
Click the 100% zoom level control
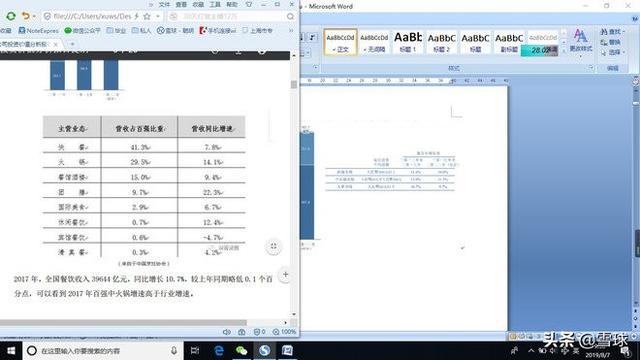point(284,332)
